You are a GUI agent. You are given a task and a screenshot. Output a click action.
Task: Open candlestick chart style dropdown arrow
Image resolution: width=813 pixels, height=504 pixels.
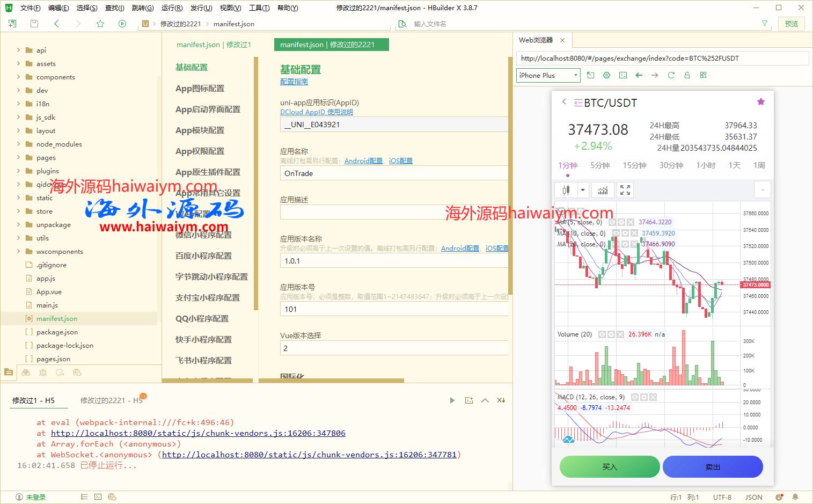[583, 190]
